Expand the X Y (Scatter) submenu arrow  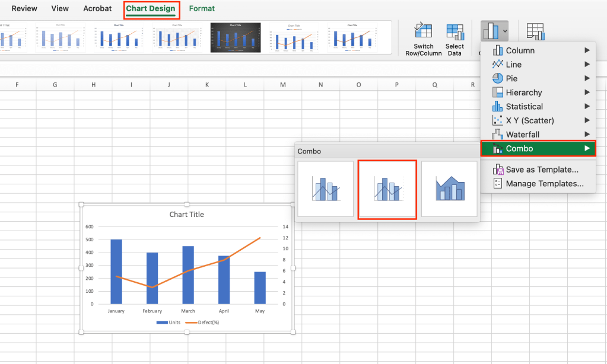pyautogui.click(x=587, y=120)
